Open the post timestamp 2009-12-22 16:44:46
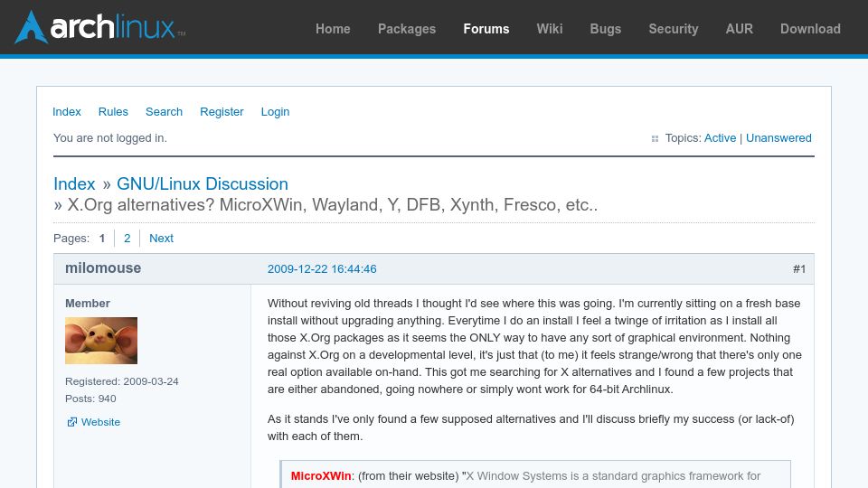 [x=322, y=269]
